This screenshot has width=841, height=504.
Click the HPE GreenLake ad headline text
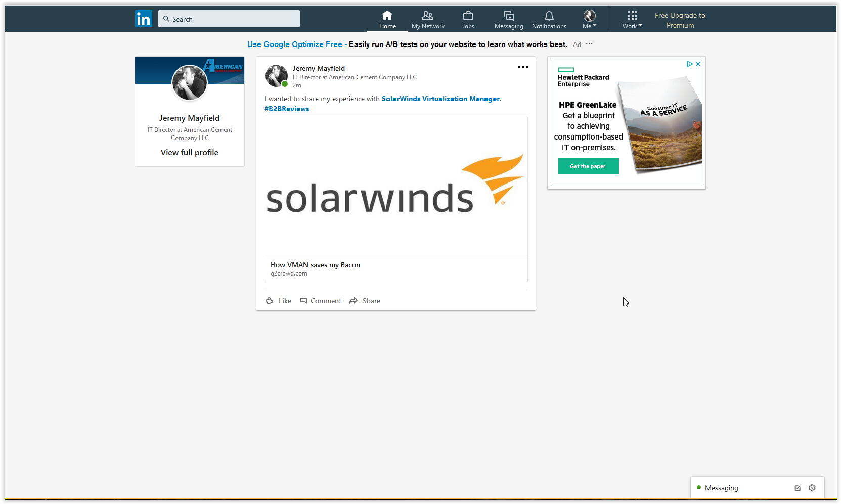point(588,105)
